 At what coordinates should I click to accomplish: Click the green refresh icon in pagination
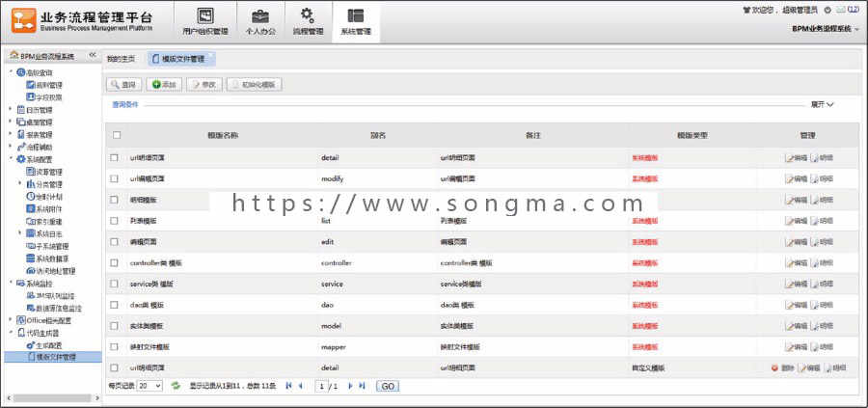tap(176, 385)
